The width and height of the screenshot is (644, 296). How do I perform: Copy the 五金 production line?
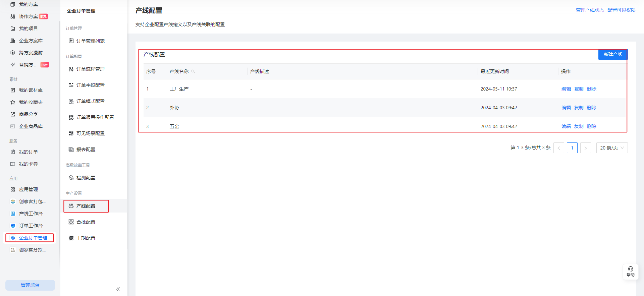click(x=579, y=126)
